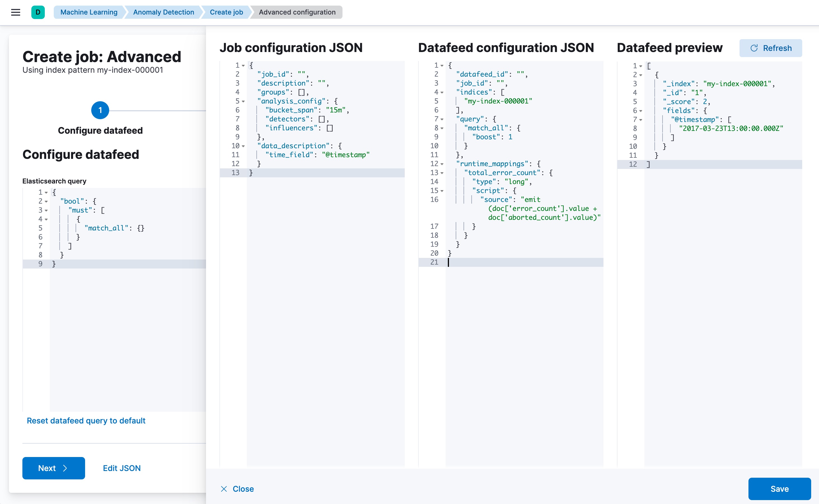Open the main navigation menu
The image size is (819, 504).
[x=16, y=12]
